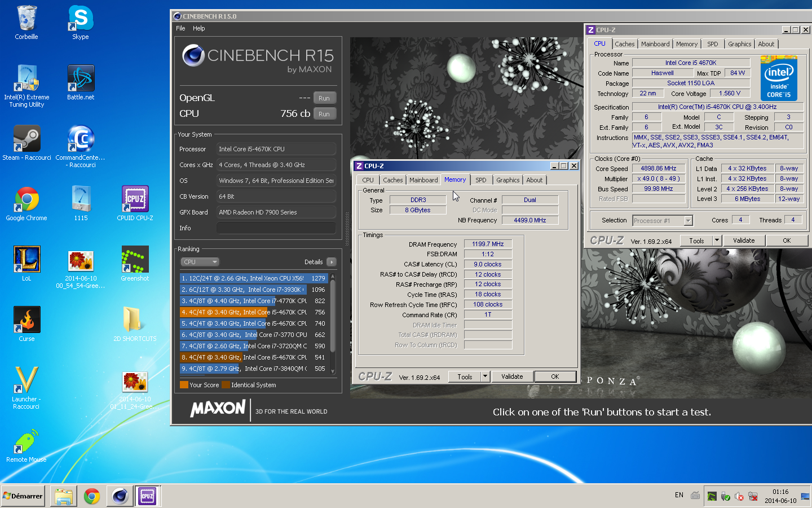The height and width of the screenshot is (508, 812).
Task: Click Validate in right CPU-Z window
Action: pos(744,240)
